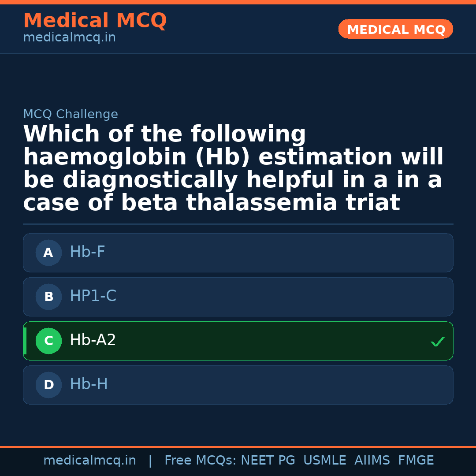Image resolution: width=476 pixels, height=476 pixels.
Task: Select the Hb-F answer text
Action: coord(87,252)
